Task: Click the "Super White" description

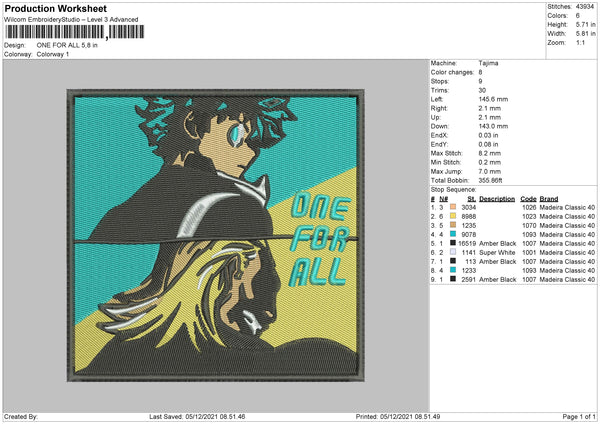Action: (497, 253)
